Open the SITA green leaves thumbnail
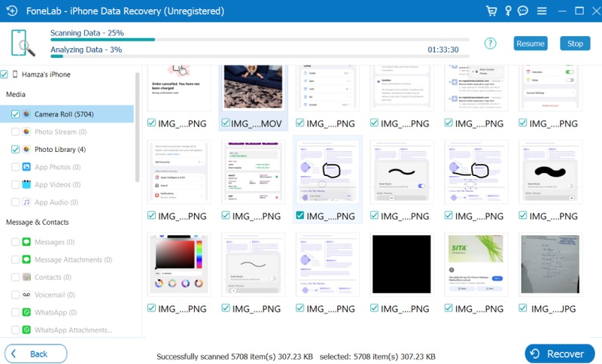The height and width of the screenshot is (364, 602). (x=476, y=264)
